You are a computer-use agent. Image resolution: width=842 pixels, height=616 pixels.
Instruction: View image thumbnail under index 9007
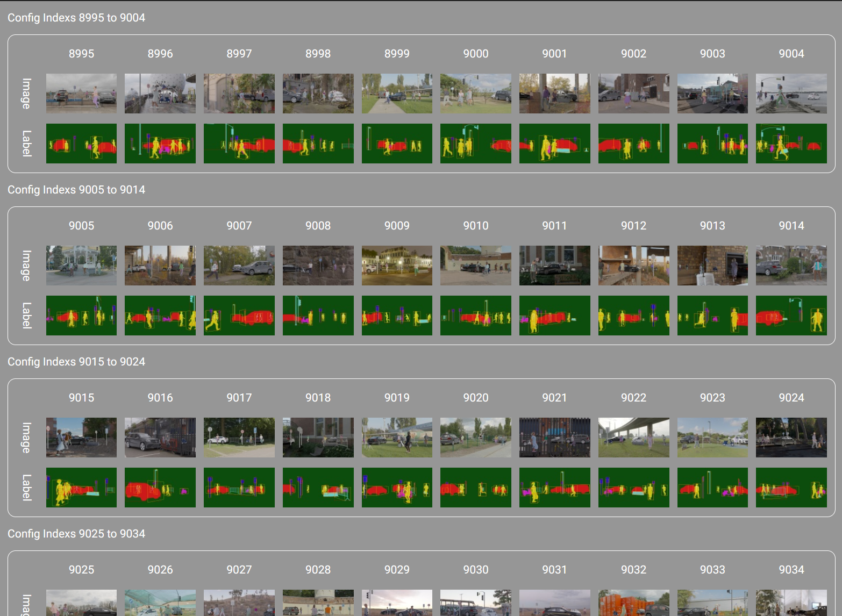click(x=239, y=266)
